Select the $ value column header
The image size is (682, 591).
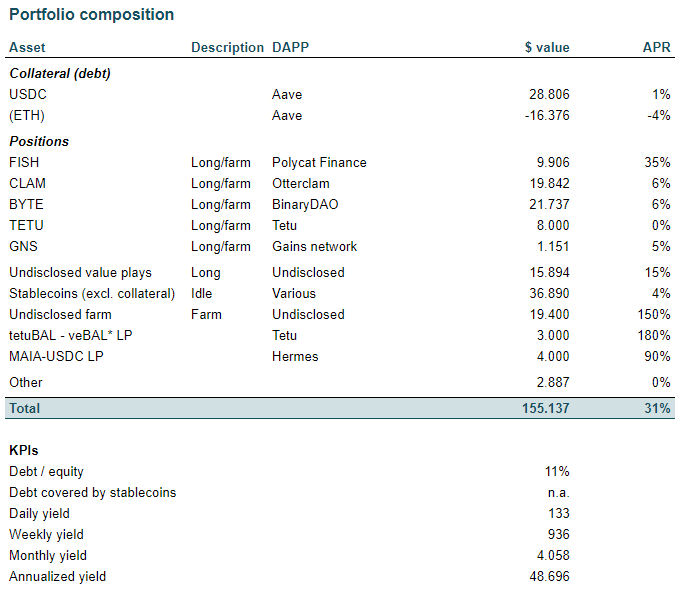point(547,47)
